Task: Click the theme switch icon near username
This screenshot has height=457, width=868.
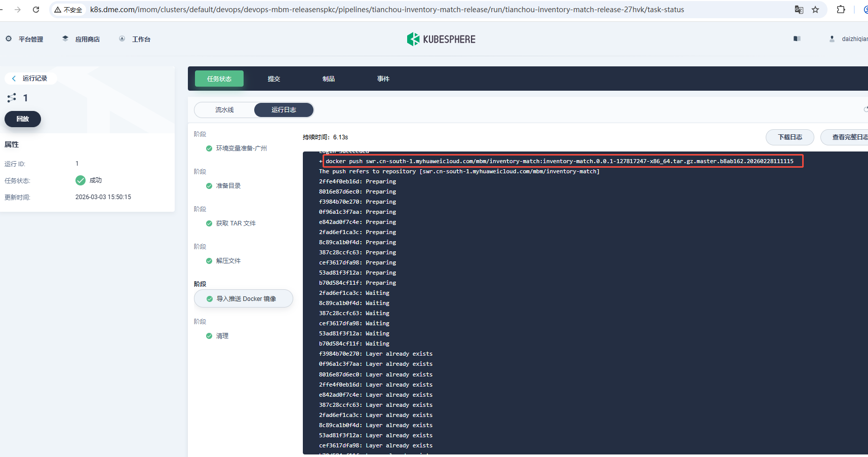Action: click(x=797, y=39)
